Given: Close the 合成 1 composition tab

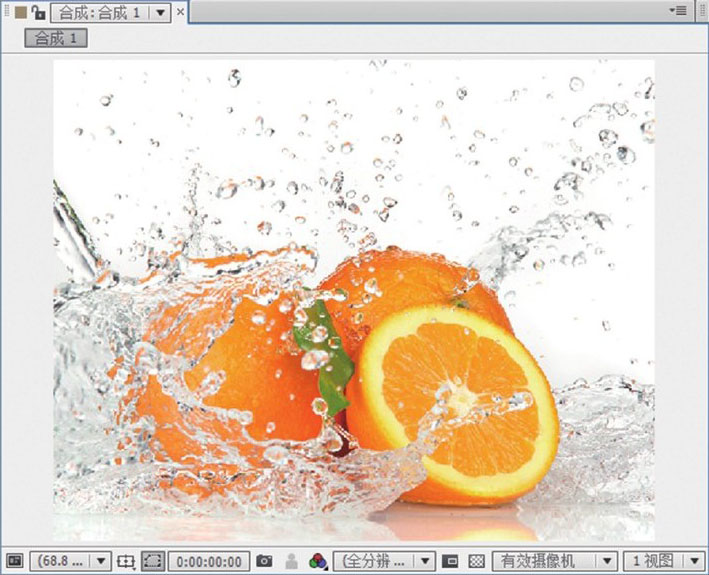Looking at the screenshot, I should 181,12.
